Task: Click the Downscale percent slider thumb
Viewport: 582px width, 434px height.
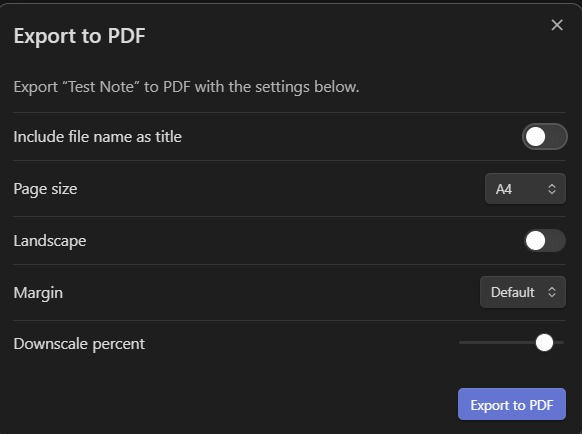Action: coord(544,342)
